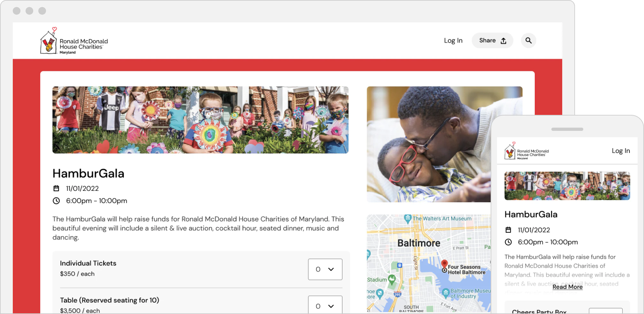Click the Share button
The height and width of the screenshot is (314, 644).
click(x=492, y=41)
